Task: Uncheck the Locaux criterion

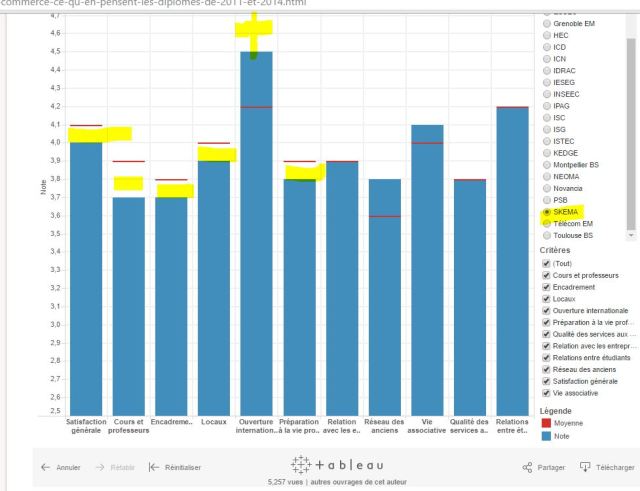Action: [x=546, y=299]
